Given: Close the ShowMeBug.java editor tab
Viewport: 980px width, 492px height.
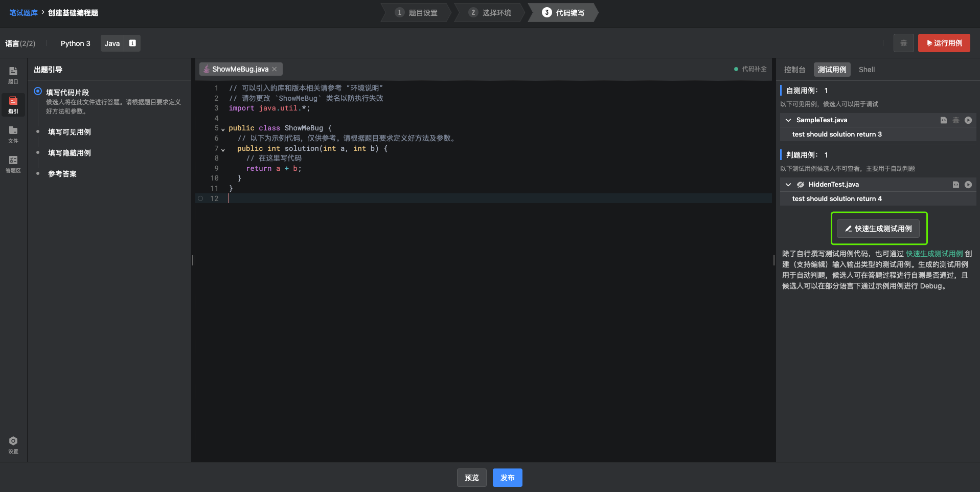Looking at the screenshot, I should point(275,69).
